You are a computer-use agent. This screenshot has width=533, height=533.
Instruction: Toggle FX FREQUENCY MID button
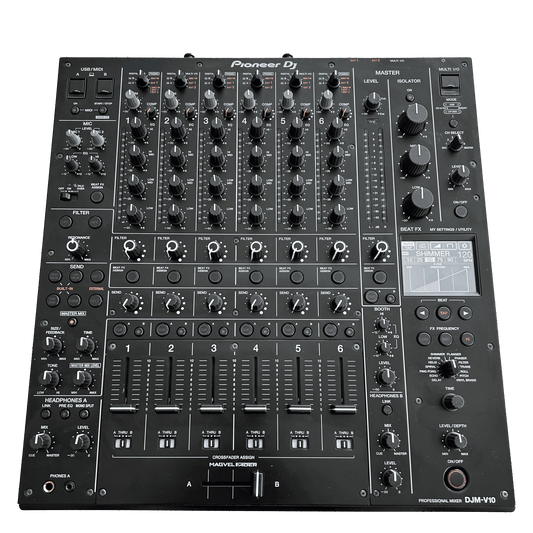point(446,339)
